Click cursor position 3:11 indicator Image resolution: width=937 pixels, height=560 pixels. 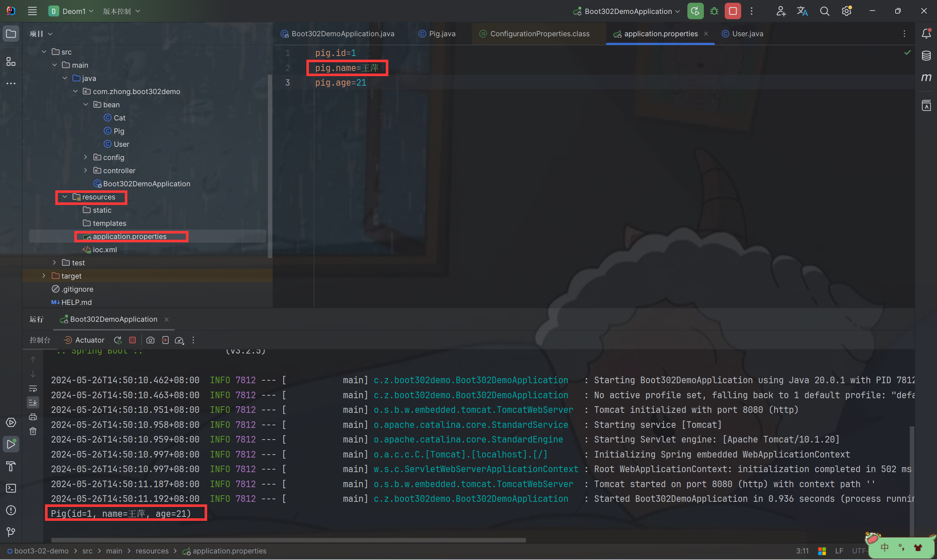pyautogui.click(x=802, y=550)
